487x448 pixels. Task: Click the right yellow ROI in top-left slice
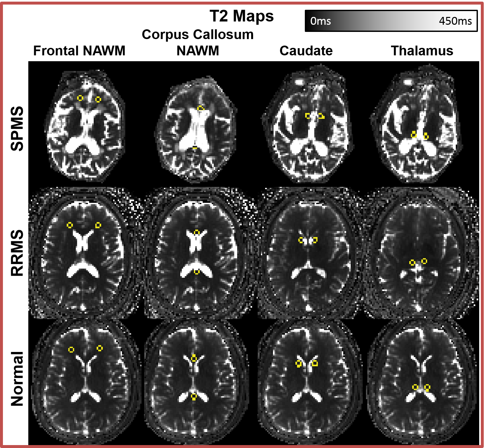coord(98,99)
